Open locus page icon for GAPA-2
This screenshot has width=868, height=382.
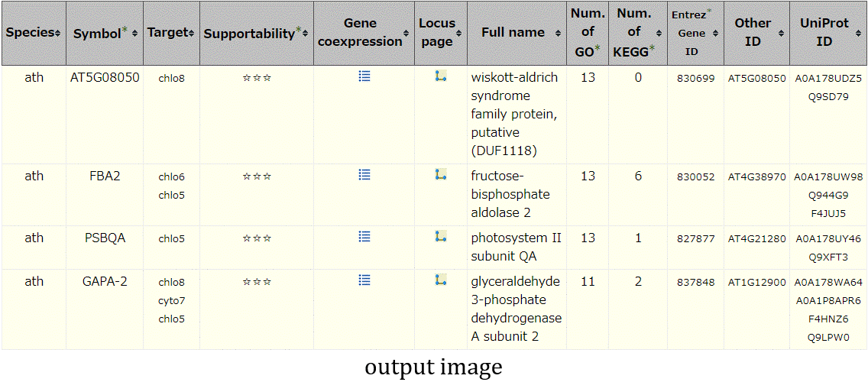[x=441, y=280]
